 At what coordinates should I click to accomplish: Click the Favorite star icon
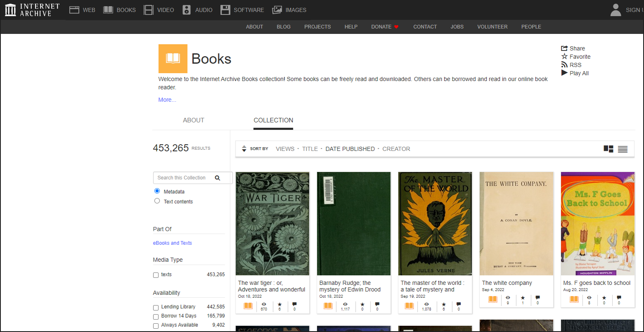[x=564, y=57]
